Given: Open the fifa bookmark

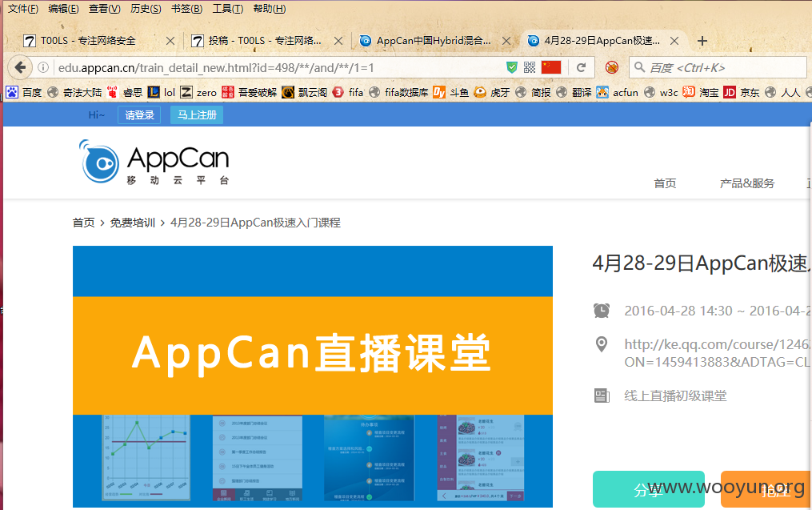Looking at the screenshot, I should pos(348,92).
